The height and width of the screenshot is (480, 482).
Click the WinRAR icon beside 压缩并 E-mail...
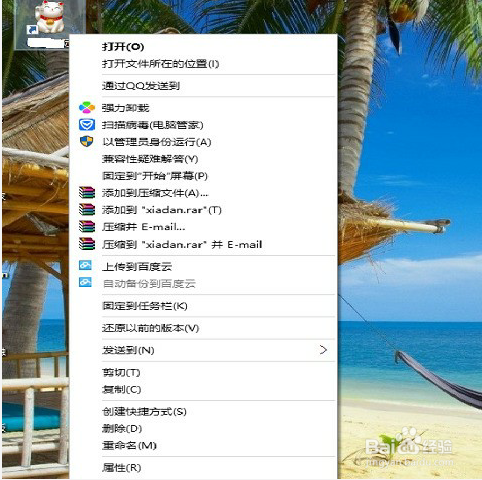[x=87, y=226]
